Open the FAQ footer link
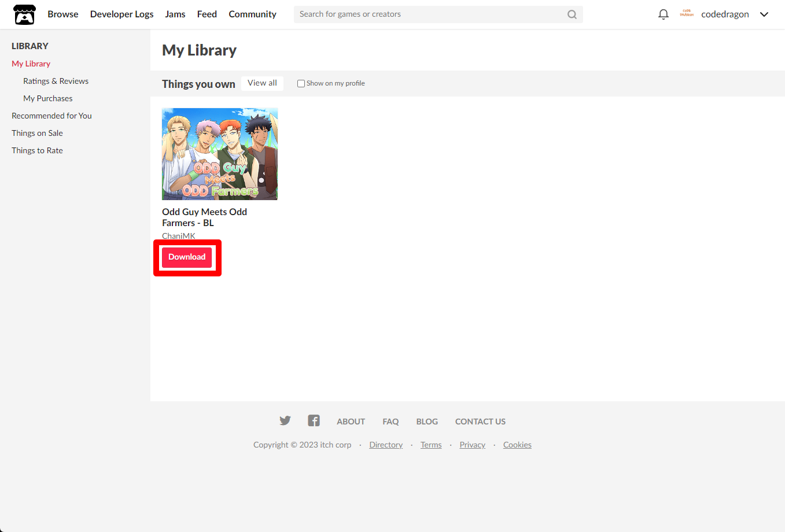Screen dimensions: 785x532 tap(390, 422)
